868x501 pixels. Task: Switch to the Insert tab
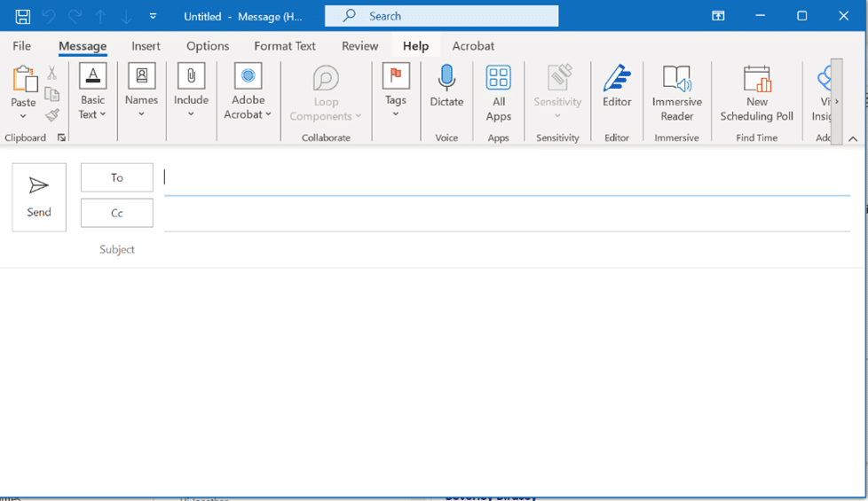pyautogui.click(x=146, y=46)
